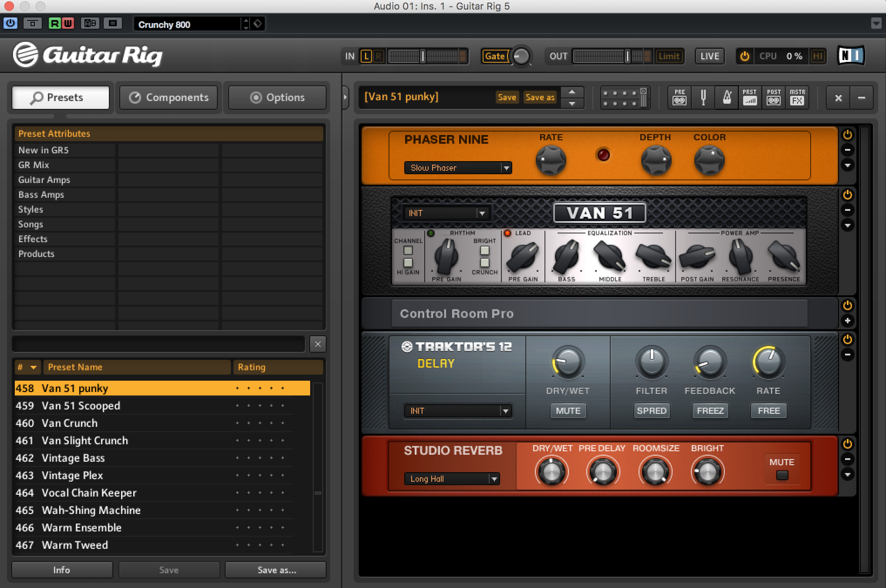Open the host menu arrow at top right
This screenshot has height=588, width=886.
click(x=876, y=24)
